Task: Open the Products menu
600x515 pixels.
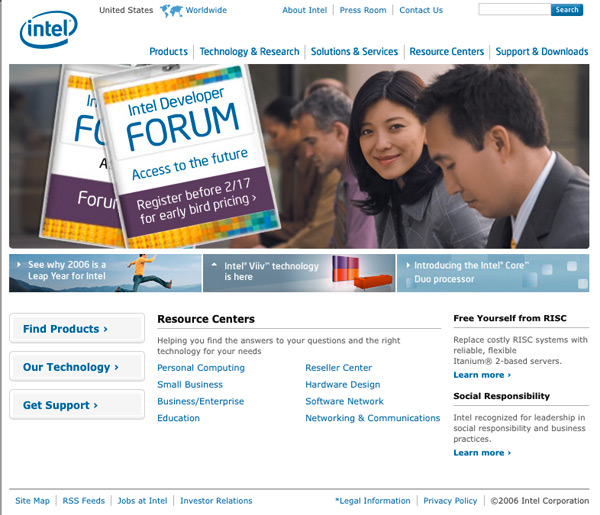Action: (x=168, y=52)
